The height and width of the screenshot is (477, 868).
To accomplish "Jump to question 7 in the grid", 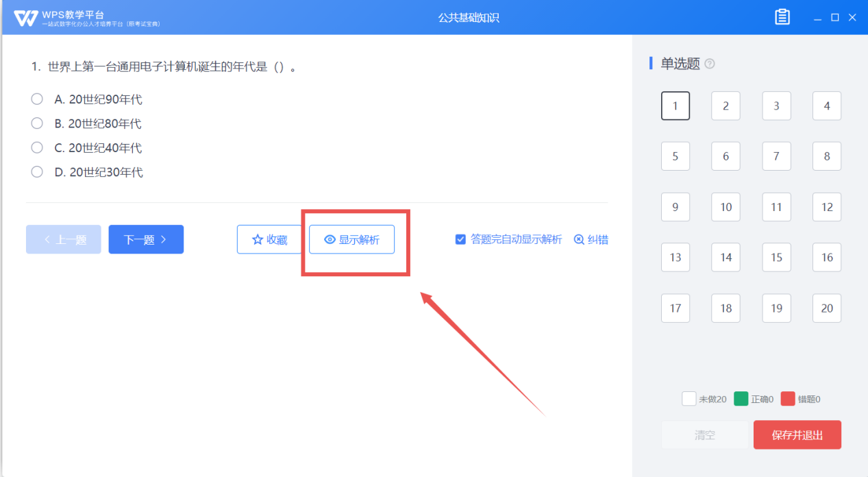I will 776,156.
